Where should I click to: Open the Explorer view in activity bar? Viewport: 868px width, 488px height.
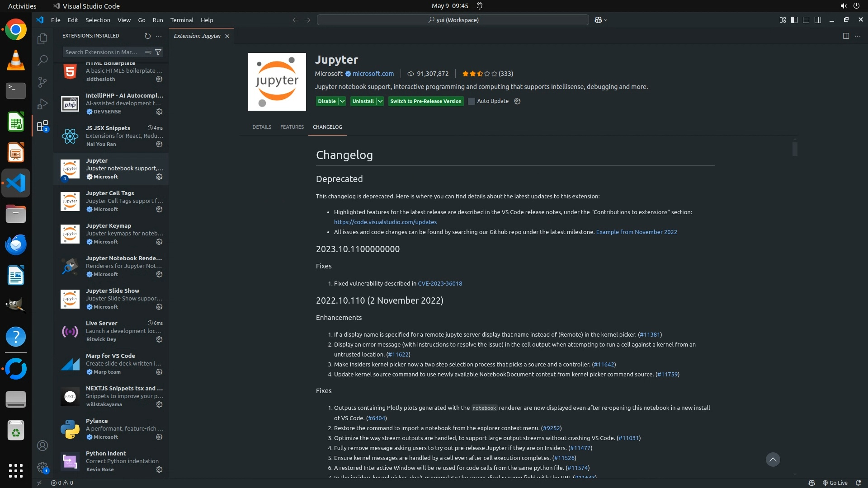coord(42,39)
